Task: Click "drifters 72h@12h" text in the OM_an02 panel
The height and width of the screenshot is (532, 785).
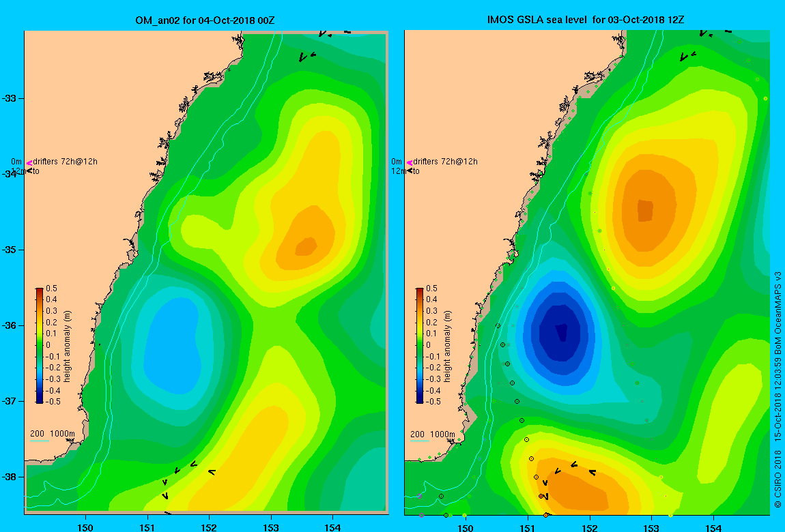Action: [x=65, y=162]
